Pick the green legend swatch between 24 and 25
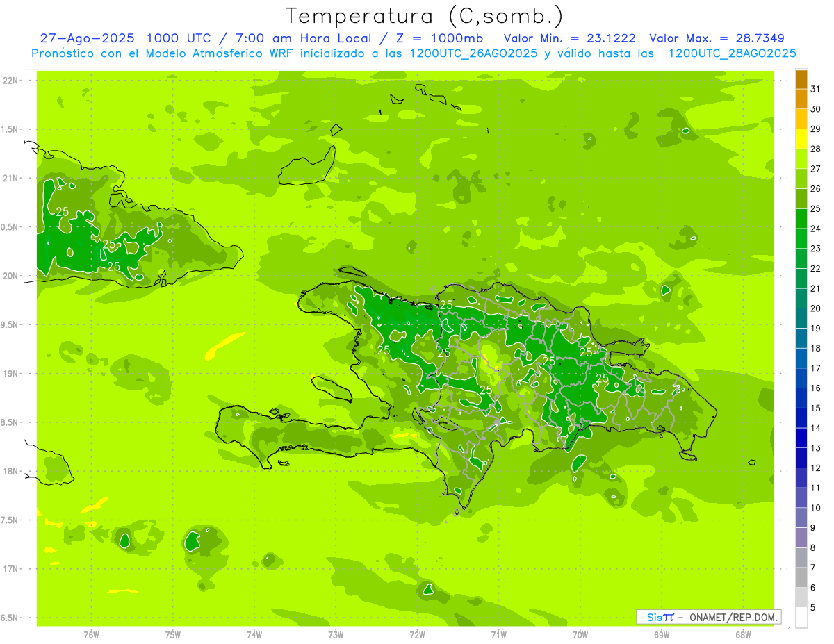The width and height of the screenshot is (834, 644). point(801,219)
